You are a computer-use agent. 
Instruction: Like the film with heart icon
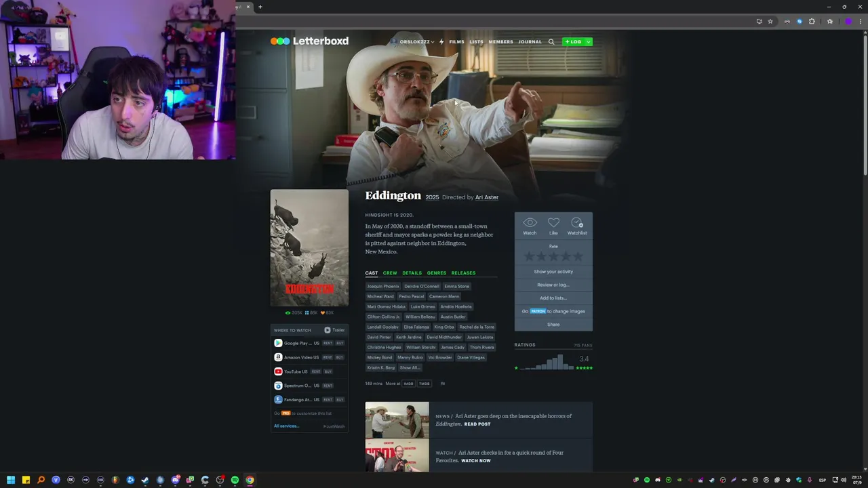(x=553, y=223)
